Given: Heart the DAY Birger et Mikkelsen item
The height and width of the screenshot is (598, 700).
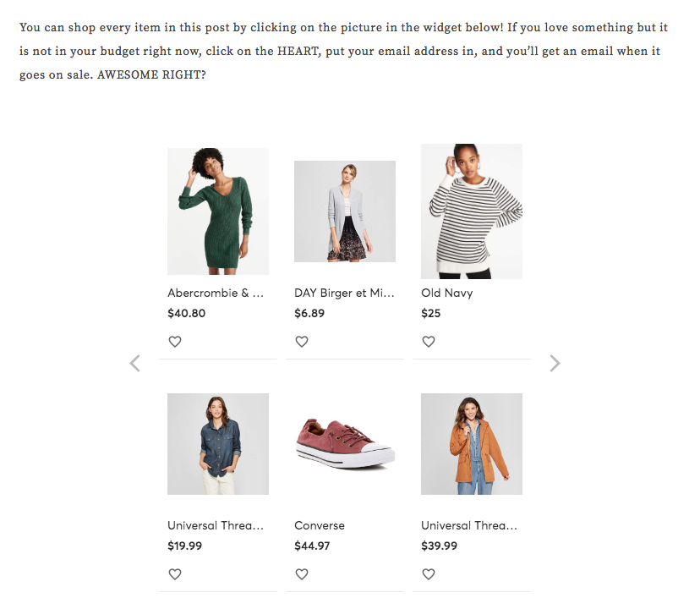Looking at the screenshot, I should tap(302, 342).
